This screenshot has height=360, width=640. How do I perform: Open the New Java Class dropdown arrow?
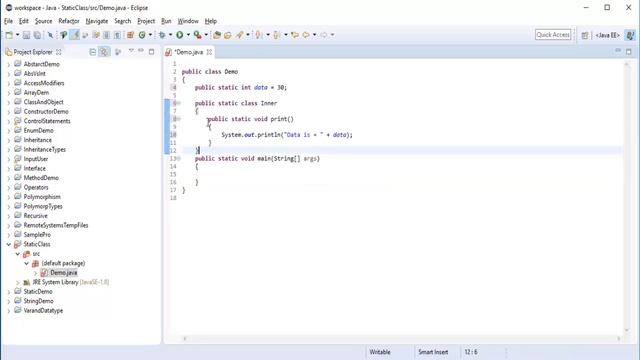pyautogui.click(x=150, y=35)
